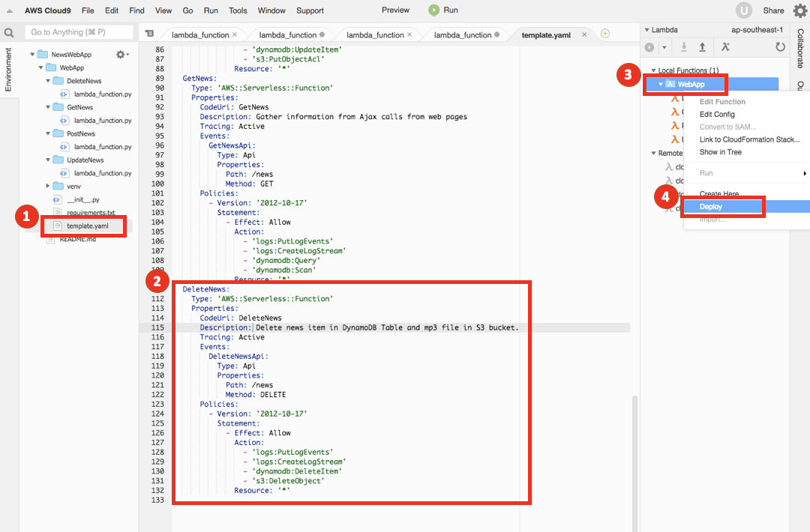Click the Python file icon under DeleteNews

(x=64, y=94)
